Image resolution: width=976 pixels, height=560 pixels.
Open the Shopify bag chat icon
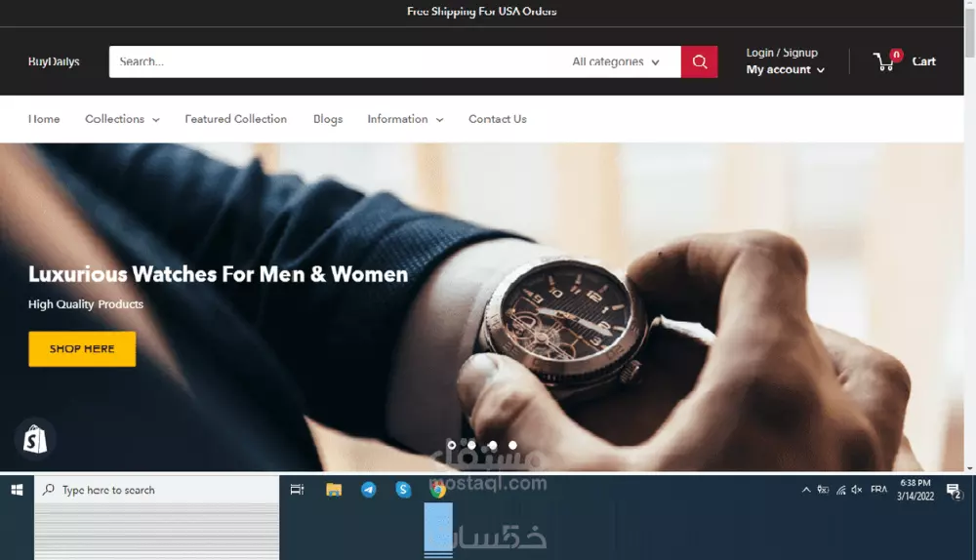tap(35, 439)
